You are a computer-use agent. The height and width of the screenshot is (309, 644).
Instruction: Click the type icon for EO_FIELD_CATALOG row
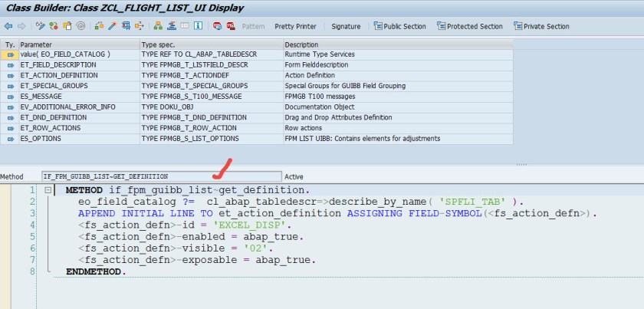point(10,55)
